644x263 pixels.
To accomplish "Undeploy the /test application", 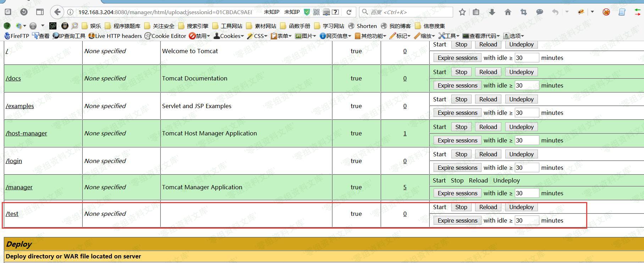I will pos(521,207).
